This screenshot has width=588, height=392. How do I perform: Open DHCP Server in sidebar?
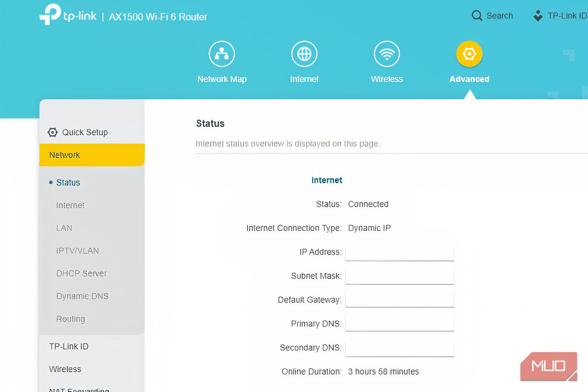82,273
